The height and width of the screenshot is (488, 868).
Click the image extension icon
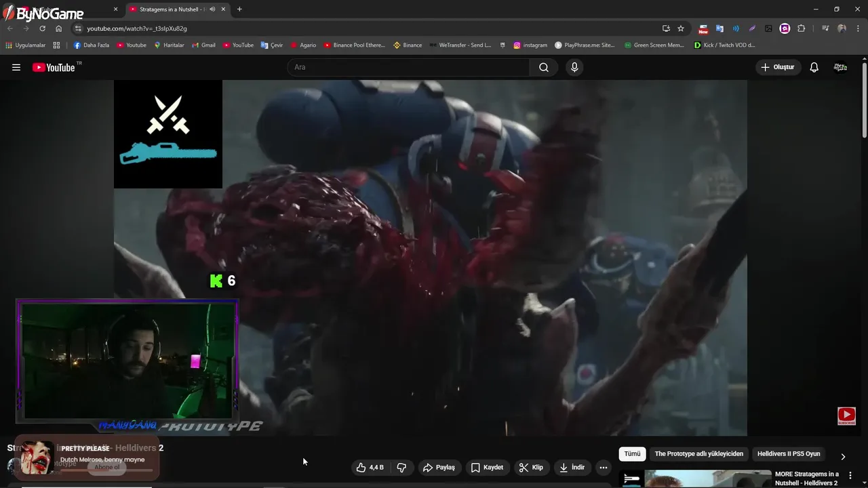pyautogui.click(x=768, y=28)
